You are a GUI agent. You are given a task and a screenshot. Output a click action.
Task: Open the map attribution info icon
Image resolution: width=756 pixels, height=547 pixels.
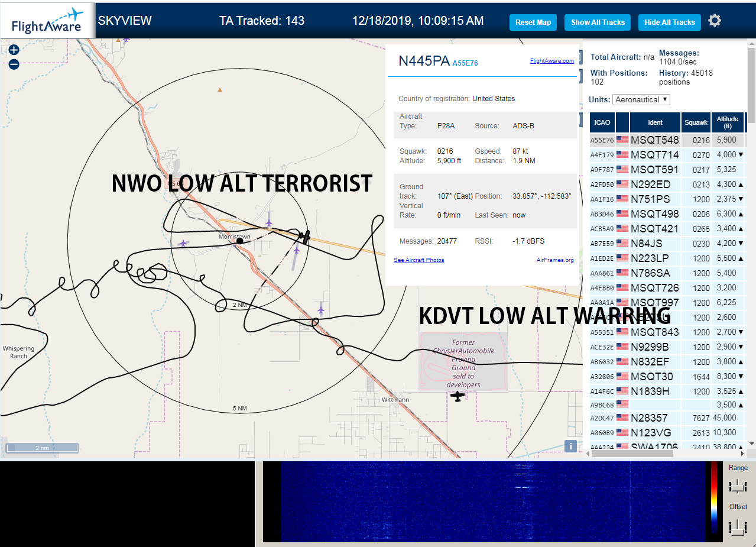(x=570, y=446)
